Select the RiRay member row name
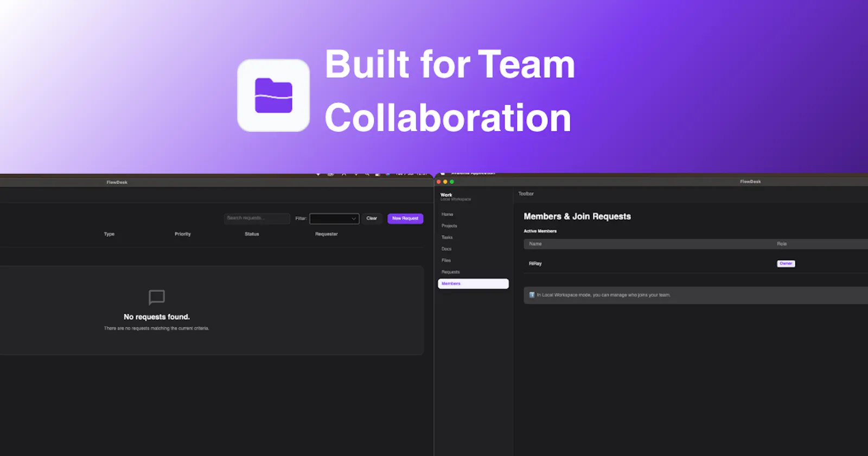Screen dimensions: 868x456 coord(535,263)
